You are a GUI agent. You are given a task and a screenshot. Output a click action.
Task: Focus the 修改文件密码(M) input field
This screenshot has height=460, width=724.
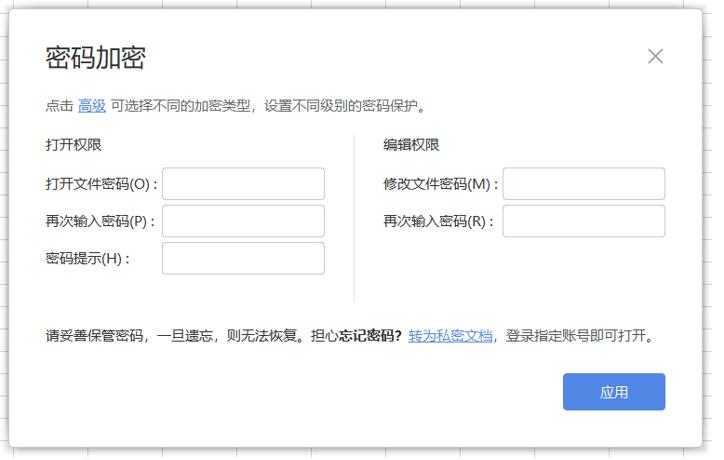click(x=583, y=184)
